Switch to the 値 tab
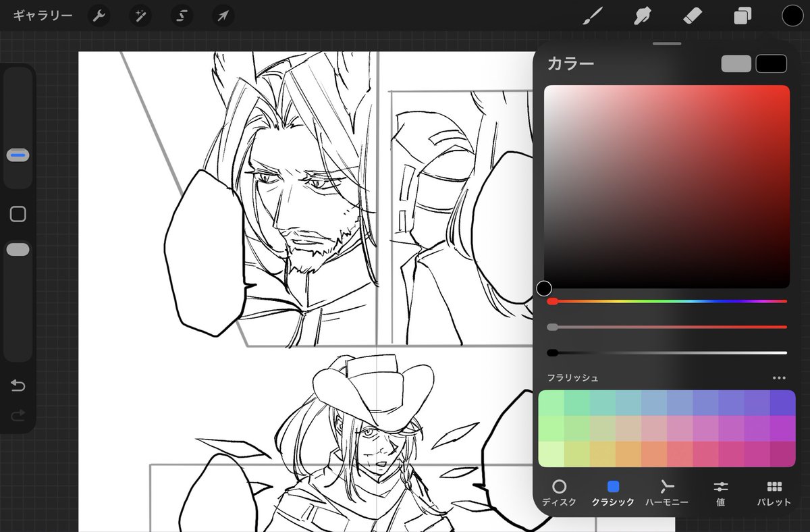Screen dimensions: 810x532 click(721, 494)
